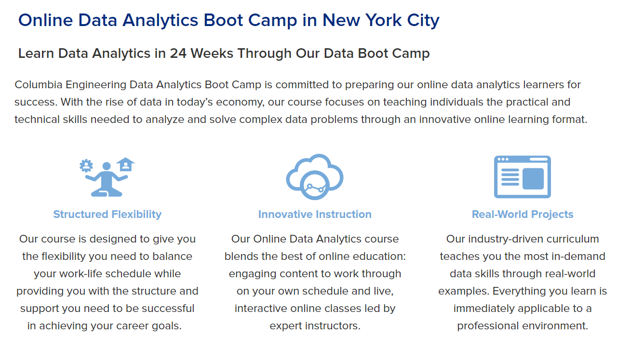Click the browser window layout icon
This screenshot has width=644, height=352.
click(523, 177)
